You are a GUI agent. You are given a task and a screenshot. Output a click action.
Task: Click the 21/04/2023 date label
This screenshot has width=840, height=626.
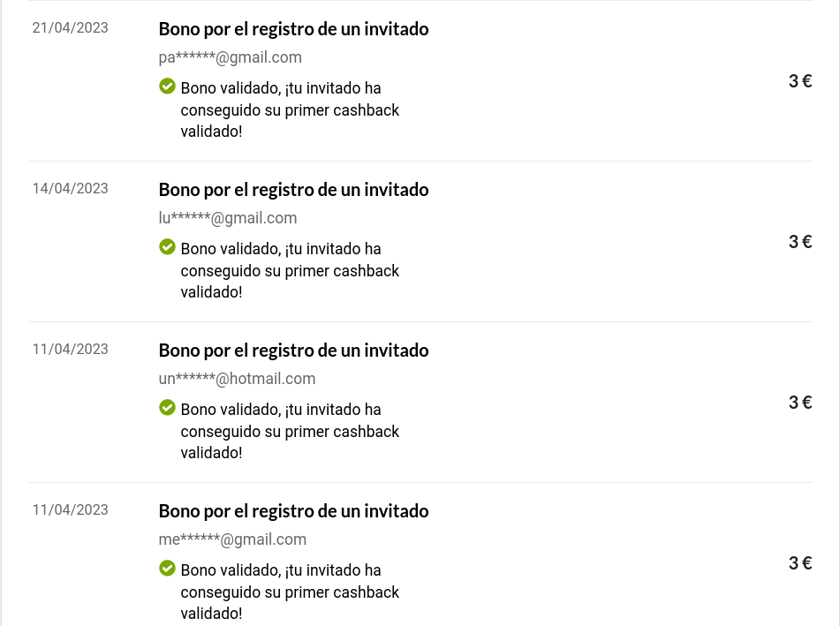[70, 28]
